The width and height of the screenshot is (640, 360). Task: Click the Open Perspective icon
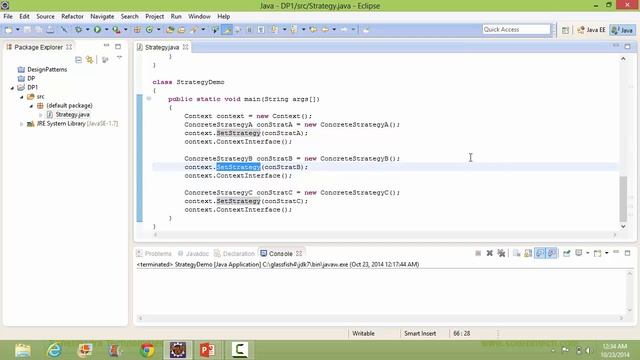565,30
